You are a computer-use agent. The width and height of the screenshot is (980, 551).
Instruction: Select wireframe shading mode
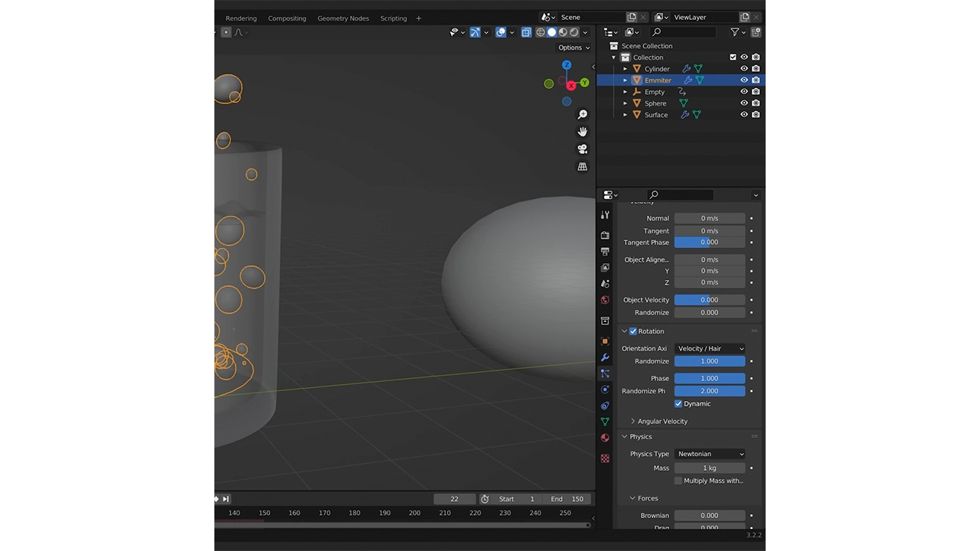click(541, 32)
